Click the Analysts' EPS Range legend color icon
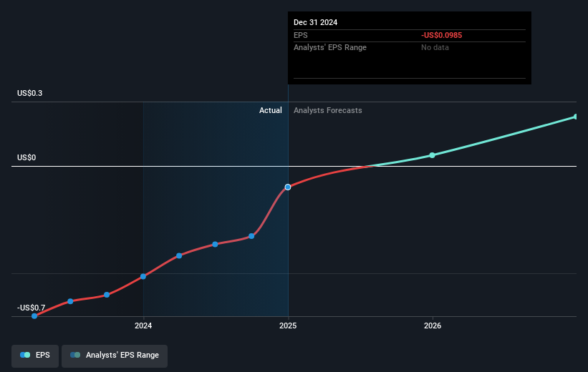 (75, 355)
